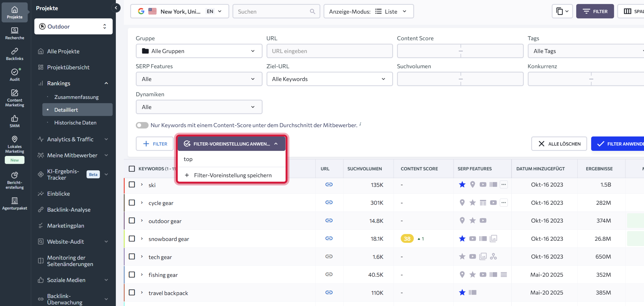Collapse Filter-Voreinstellung anwenden button
This screenshot has width=644, height=306.
point(231,144)
